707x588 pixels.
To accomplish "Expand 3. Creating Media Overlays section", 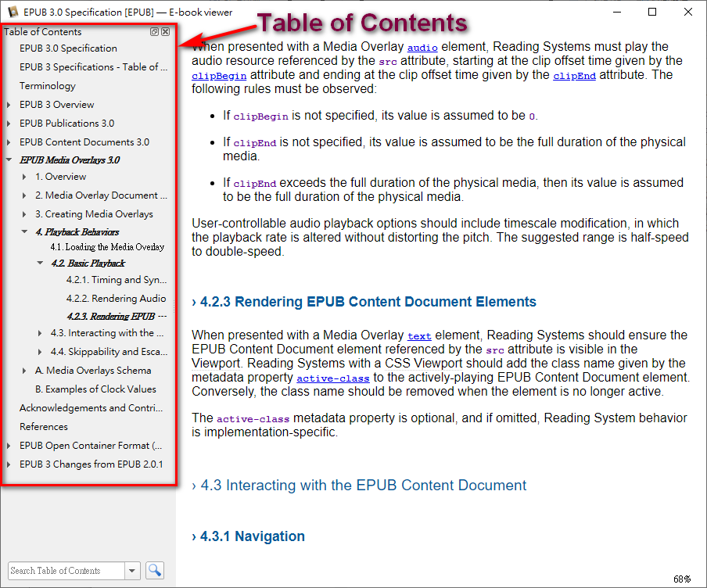I will tap(24, 214).
